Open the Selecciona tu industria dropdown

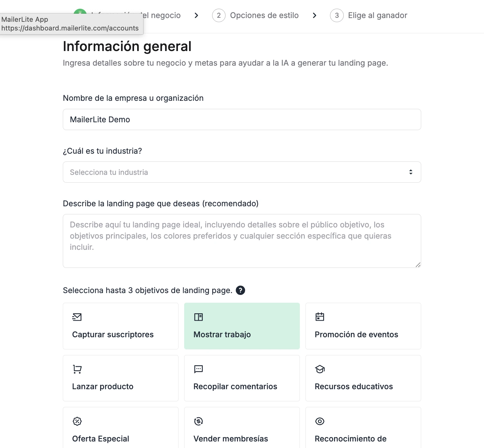tap(242, 172)
